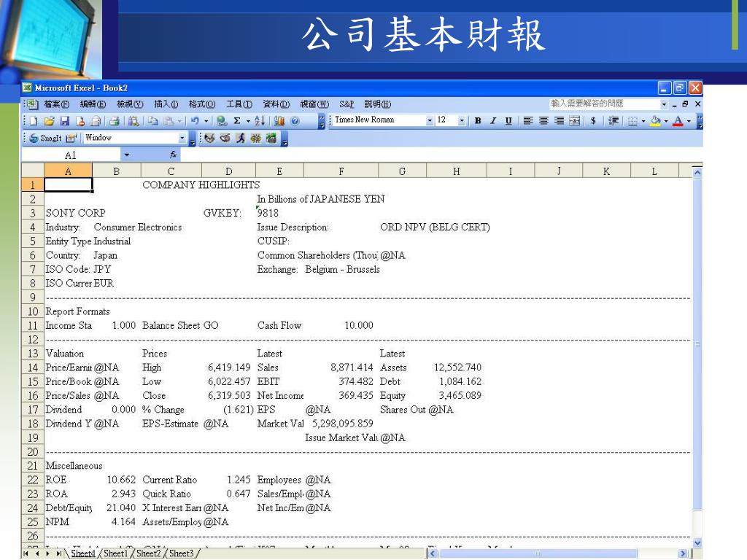Click the SnagIt capture button
Image resolution: width=747 pixels, height=560 pixels.
pos(46,138)
